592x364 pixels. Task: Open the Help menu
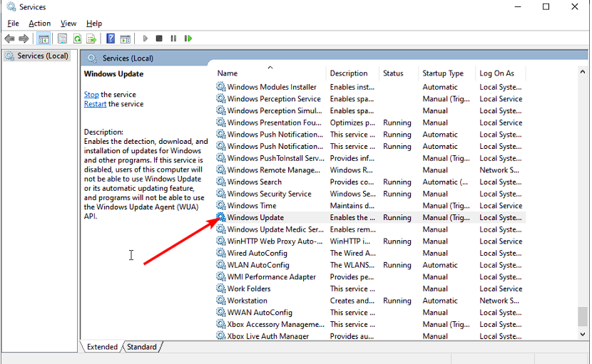tap(94, 24)
